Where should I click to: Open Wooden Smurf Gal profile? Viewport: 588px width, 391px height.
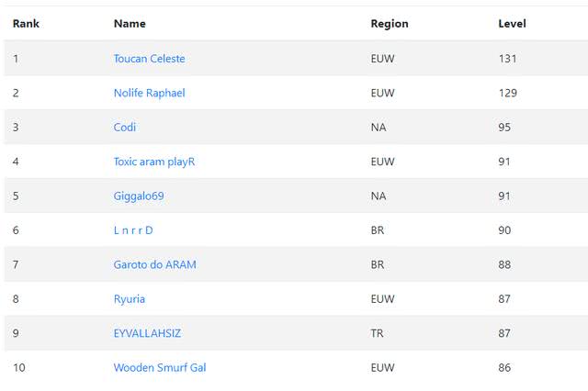[x=160, y=368]
